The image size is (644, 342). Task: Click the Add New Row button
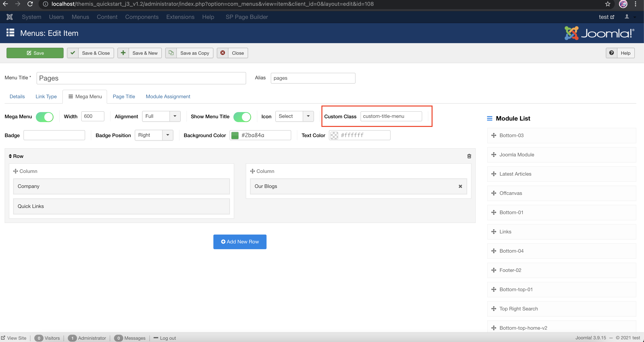[x=240, y=241]
